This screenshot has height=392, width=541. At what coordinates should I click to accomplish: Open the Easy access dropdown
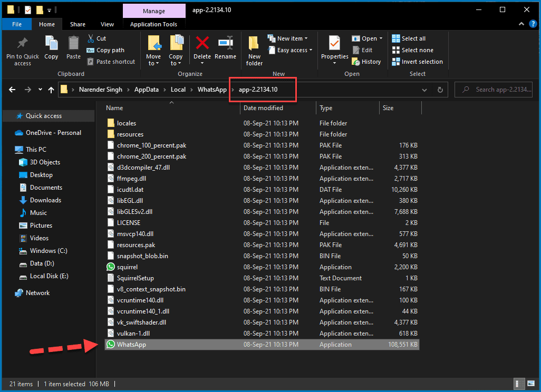[x=311, y=50]
